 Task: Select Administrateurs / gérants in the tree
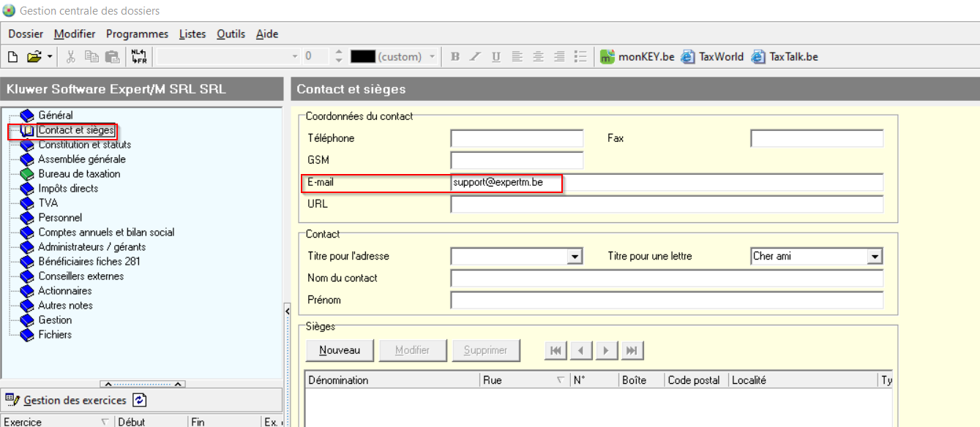(91, 247)
